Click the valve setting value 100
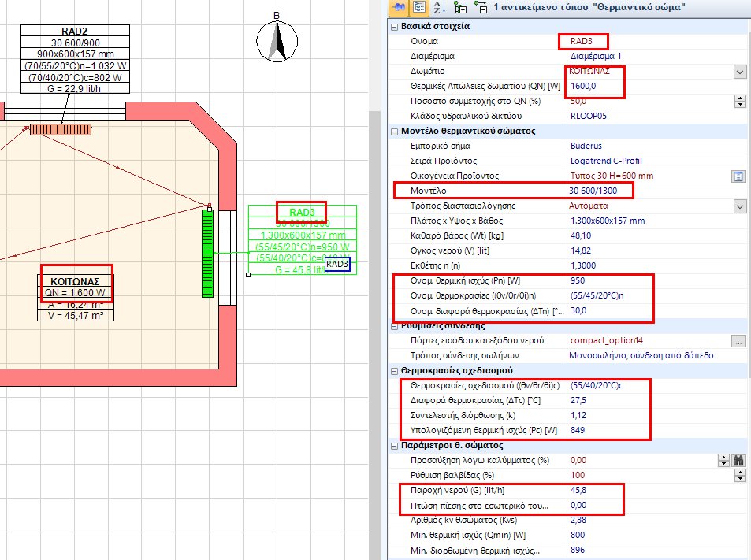 [578, 475]
